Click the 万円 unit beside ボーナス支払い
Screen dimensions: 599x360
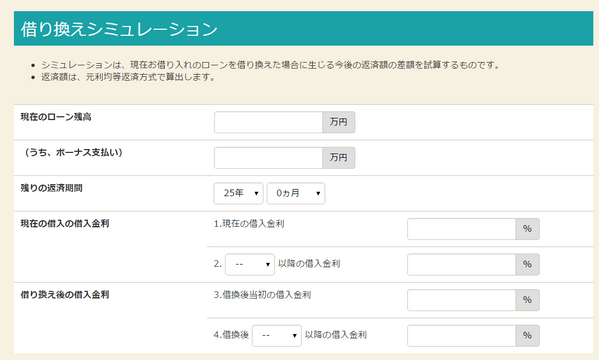click(339, 158)
